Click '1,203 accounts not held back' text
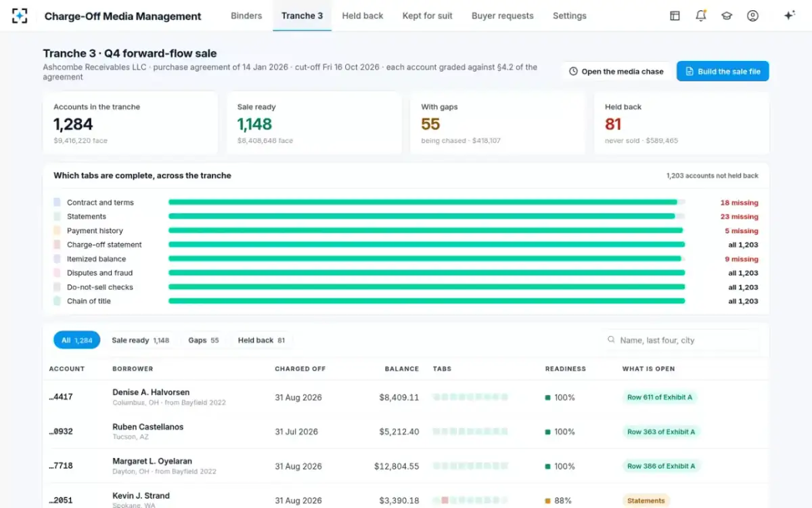 point(713,175)
